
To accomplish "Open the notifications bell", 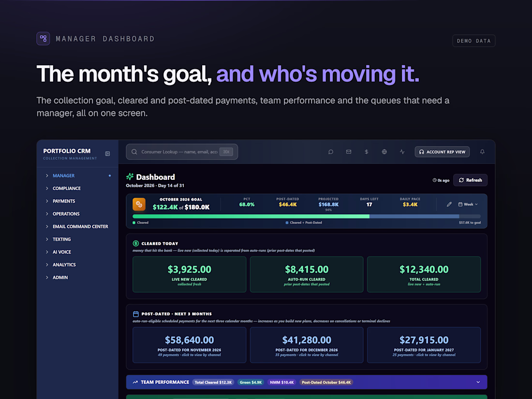I will [482, 152].
